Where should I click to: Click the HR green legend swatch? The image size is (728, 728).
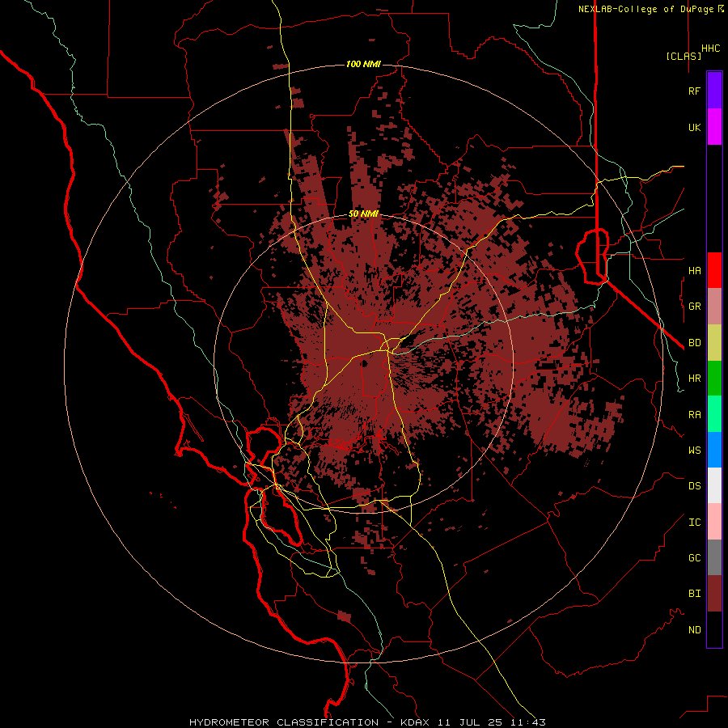point(714,379)
